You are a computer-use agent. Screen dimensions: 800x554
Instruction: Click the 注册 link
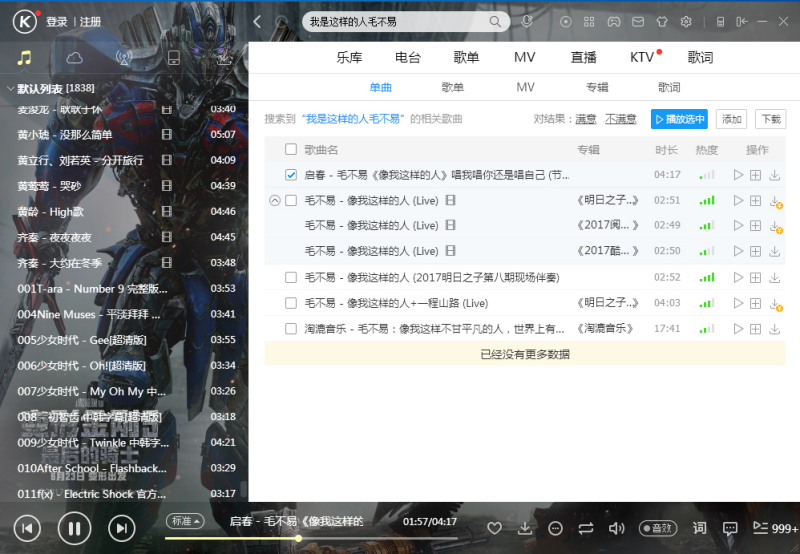tap(90, 21)
